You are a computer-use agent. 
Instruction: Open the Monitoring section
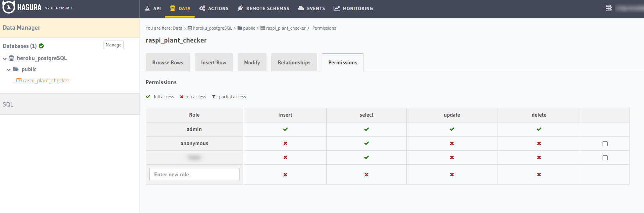353,8
